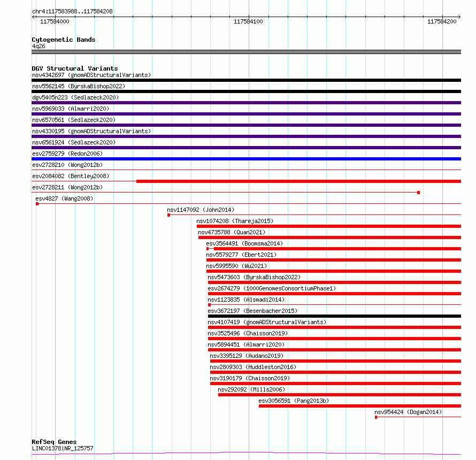Select the nsv5562145 (ByrskaBishop2022) variant label
This screenshot has width=476, height=460.
point(79,86)
